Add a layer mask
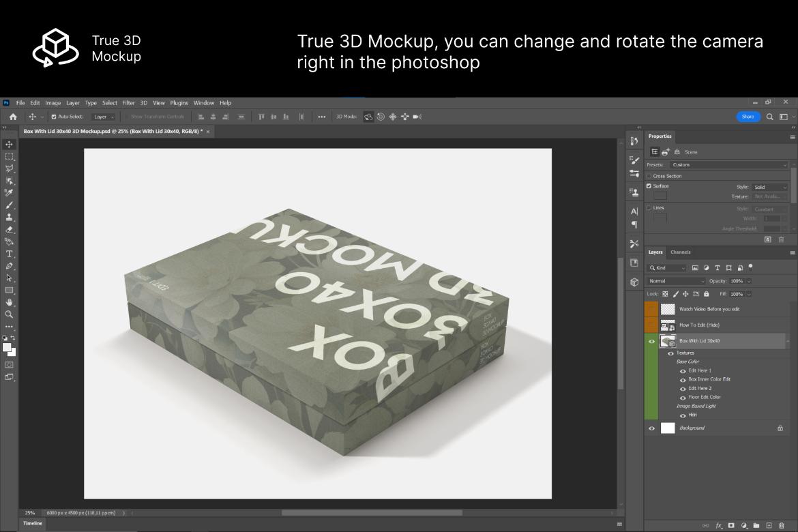 [x=731, y=525]
